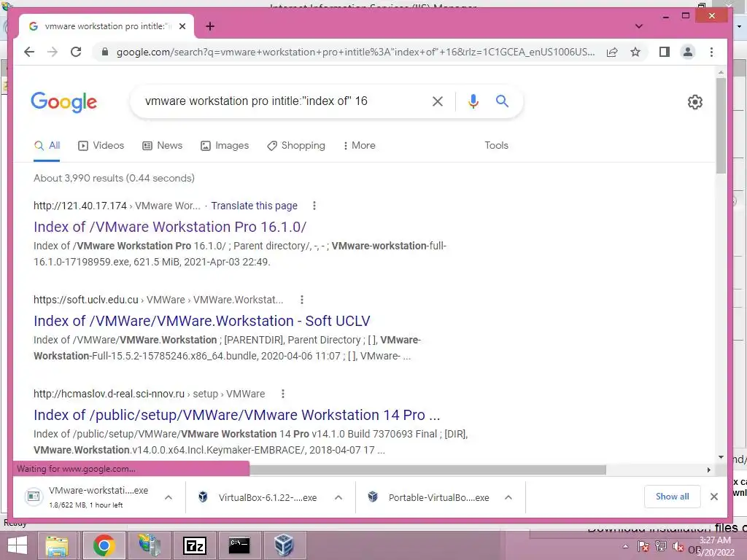This screenshot has height=560, width=747.
Task: Expand options for VMware-workstati....exe download
Action: (x=169, y=497)
